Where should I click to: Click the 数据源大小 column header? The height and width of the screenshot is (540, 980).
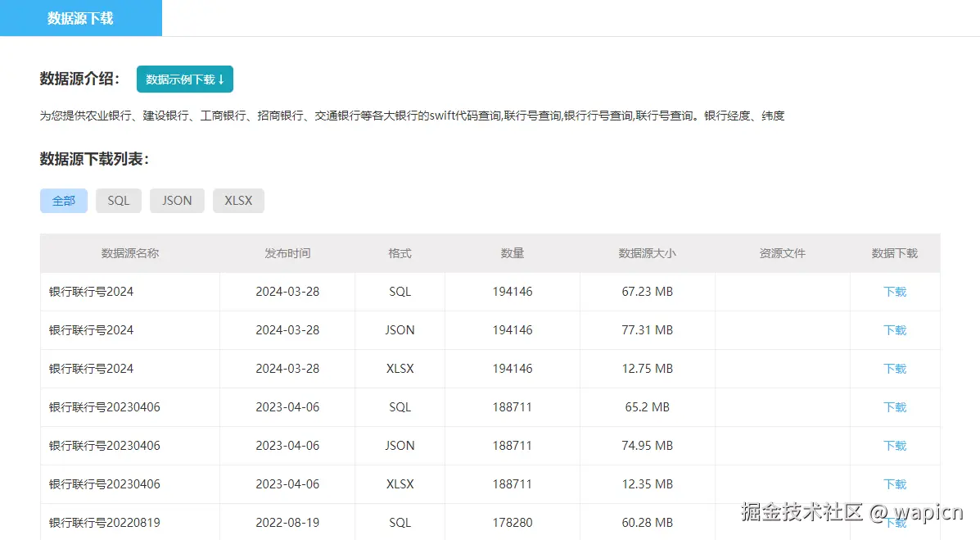(647, 253)
